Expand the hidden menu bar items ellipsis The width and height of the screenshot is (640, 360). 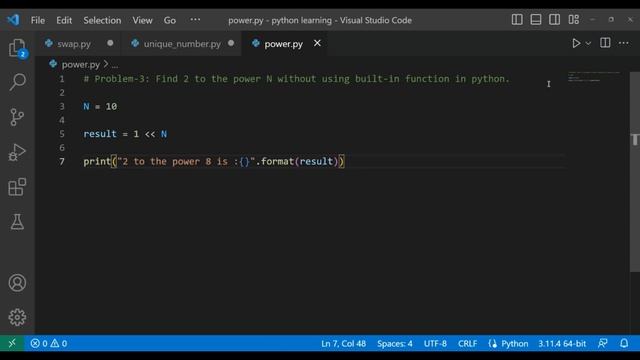click(195, 20)
